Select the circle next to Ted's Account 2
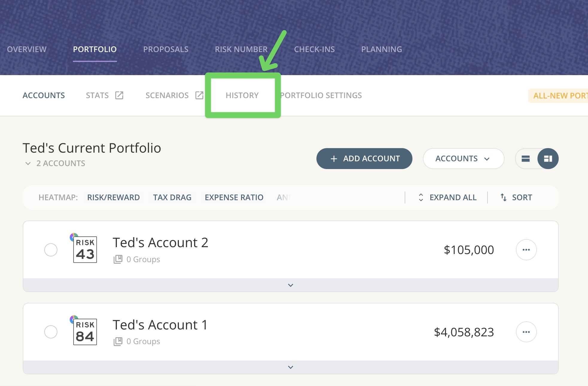This screenshot has height=386, width=588. (51, 250)
